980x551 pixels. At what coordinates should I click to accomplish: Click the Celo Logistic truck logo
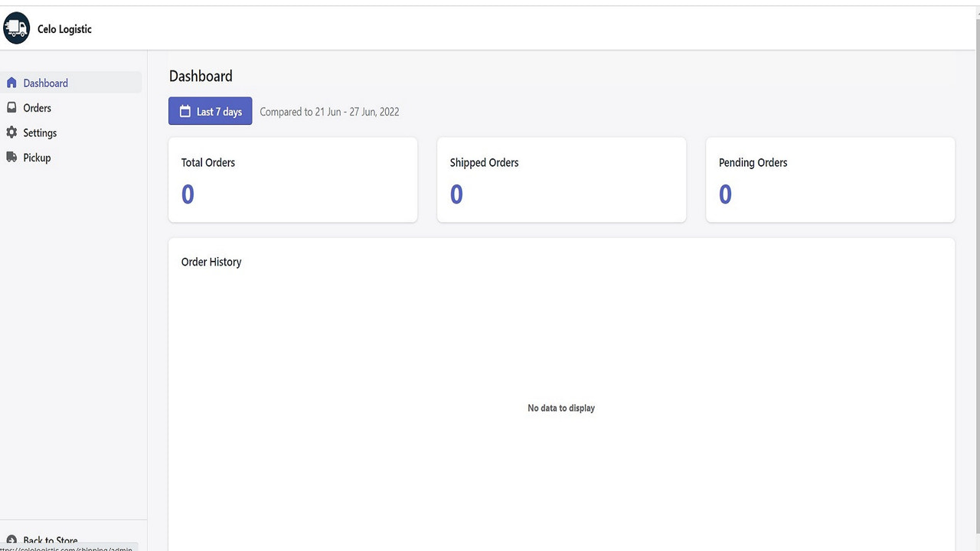tap(16, 28)
